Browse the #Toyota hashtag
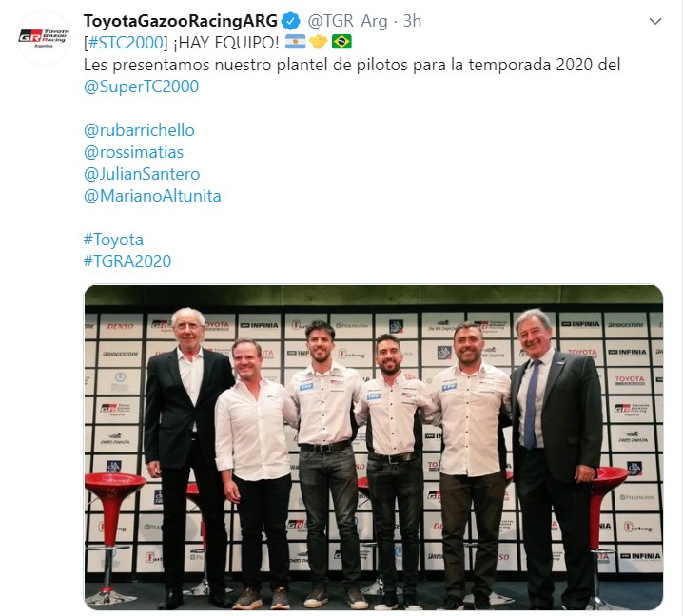Screen dimensions: 683x616 tap(113, 240)
